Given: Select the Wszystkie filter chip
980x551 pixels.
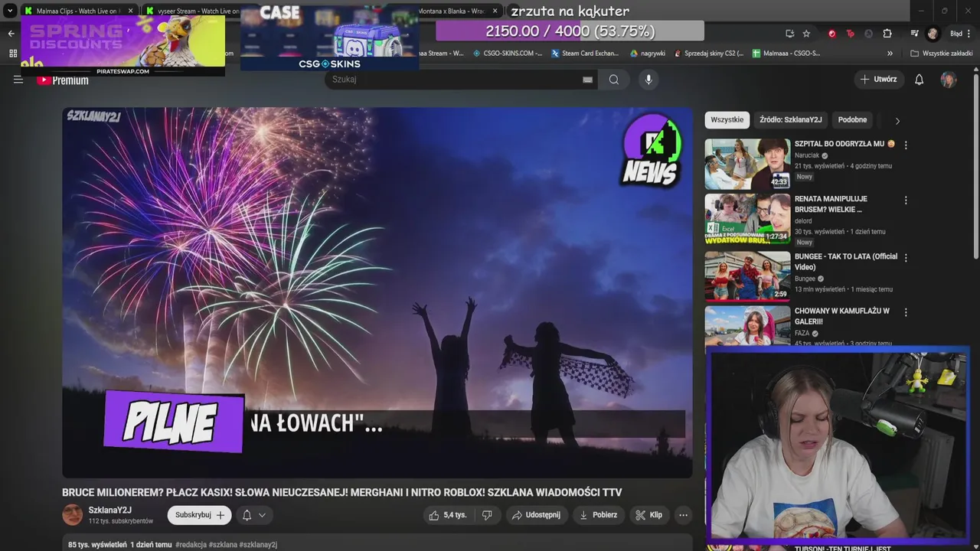Looking at the screenshot, I should (x=727, y=120).
